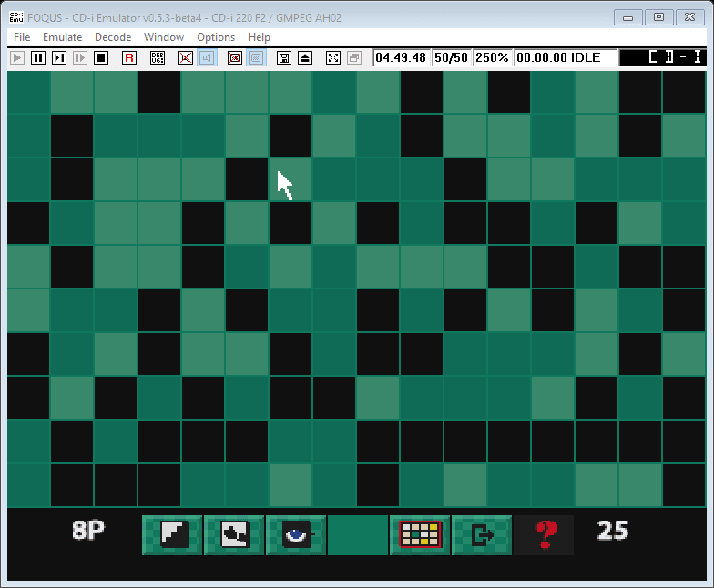Click the step-frame button in the toolbar
The height and width of the screenshot is (588, 714).
pyautogui.click(x=59, y=57)
